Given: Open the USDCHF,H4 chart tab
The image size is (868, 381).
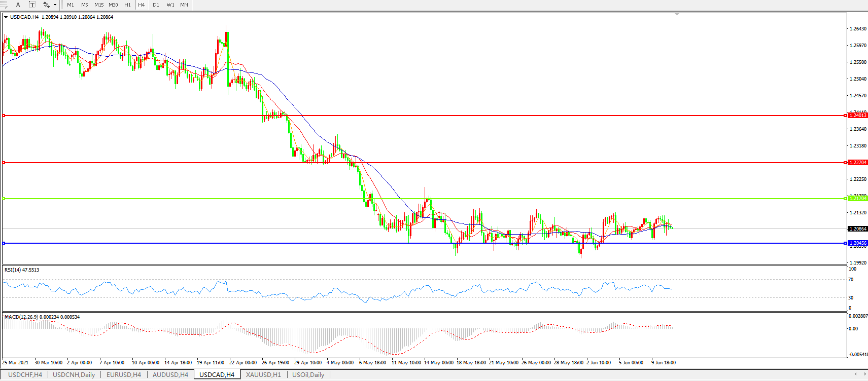Looking at the screenshot, I should click(25, 375).
